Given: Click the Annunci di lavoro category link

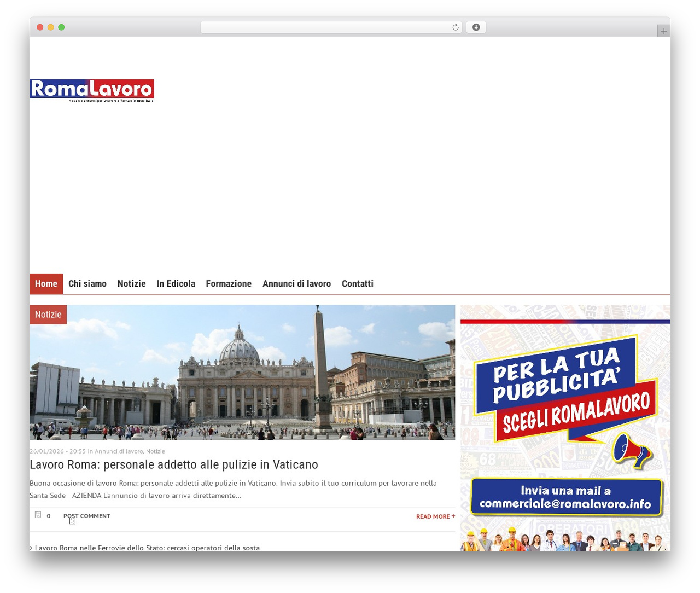Looking at the screenshot, I should tap(119, 451).
